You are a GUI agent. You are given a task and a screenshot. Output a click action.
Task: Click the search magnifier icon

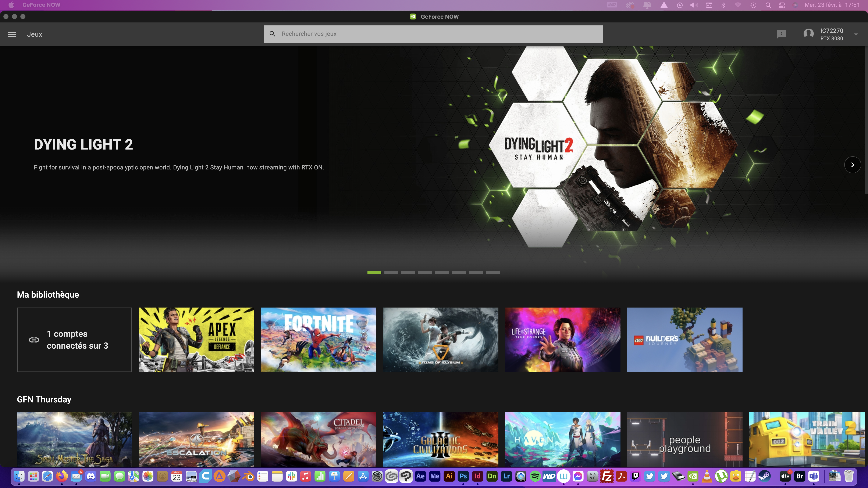[x=272, y=34]
